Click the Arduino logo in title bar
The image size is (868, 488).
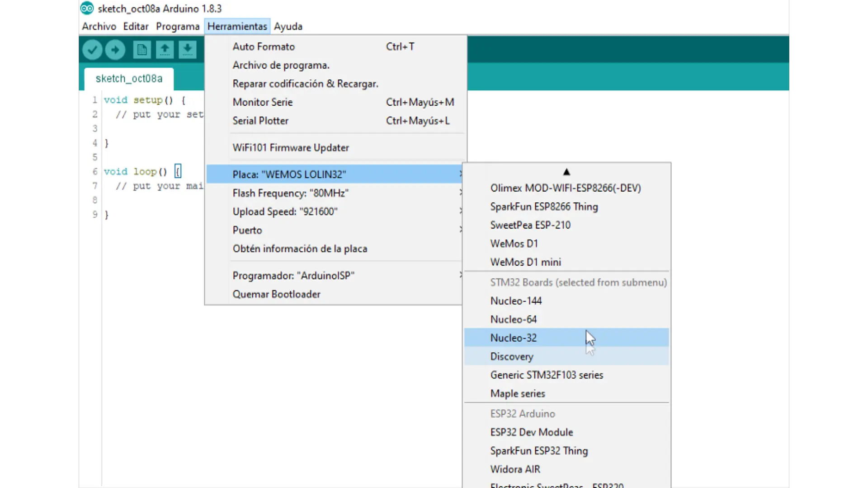(x=87, y=8)
